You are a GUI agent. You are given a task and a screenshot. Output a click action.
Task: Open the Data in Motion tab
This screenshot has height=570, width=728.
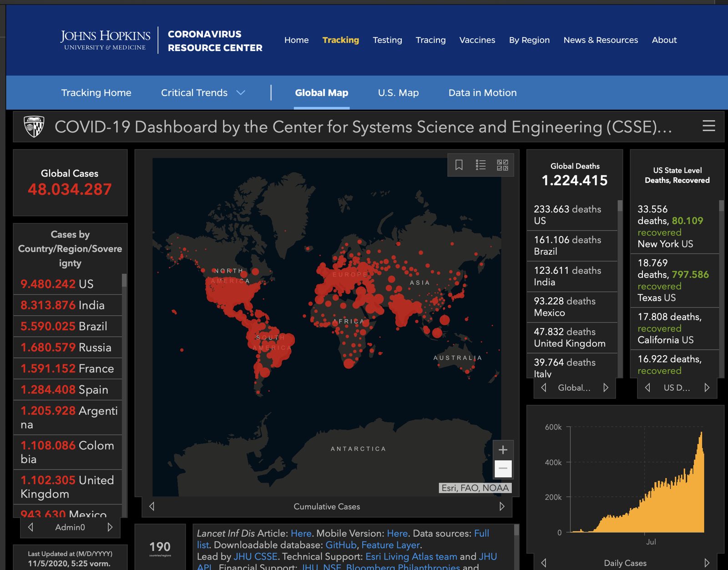483,93
